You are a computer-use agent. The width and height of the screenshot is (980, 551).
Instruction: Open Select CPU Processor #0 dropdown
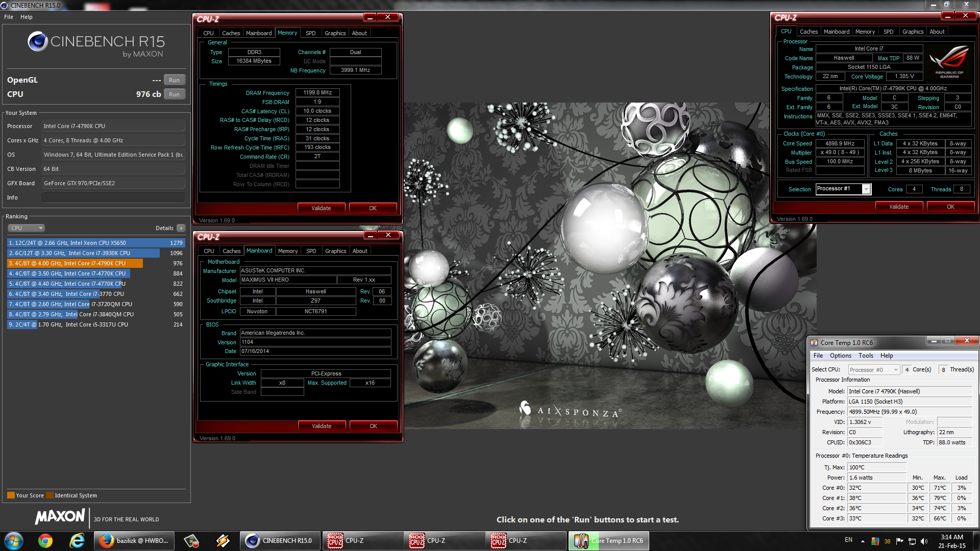874,370
